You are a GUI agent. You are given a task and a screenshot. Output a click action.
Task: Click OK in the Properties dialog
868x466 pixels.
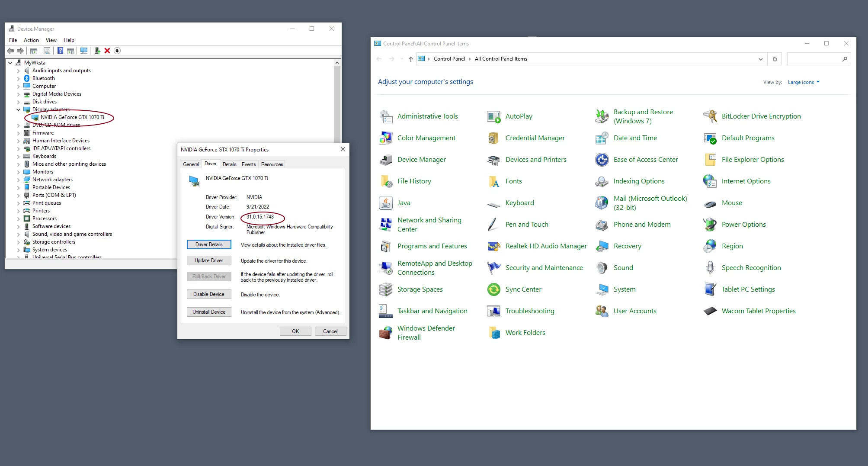coord(295,331)
